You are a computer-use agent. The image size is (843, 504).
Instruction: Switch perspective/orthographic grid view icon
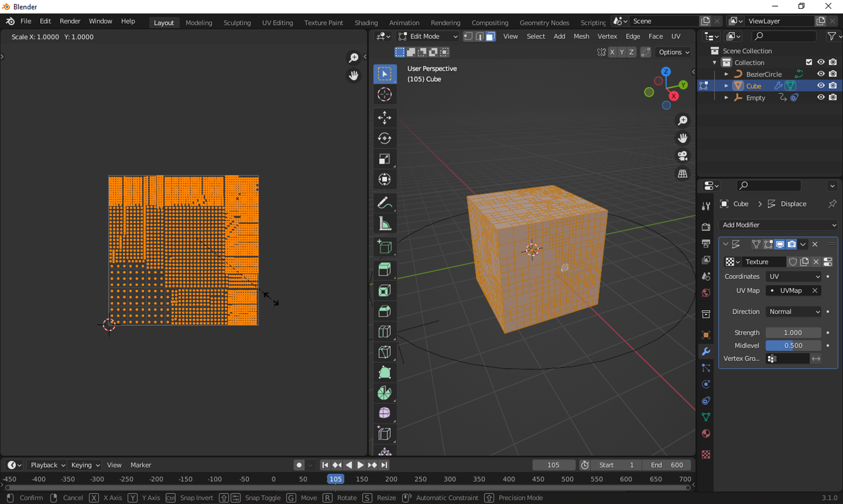(682, 174)
